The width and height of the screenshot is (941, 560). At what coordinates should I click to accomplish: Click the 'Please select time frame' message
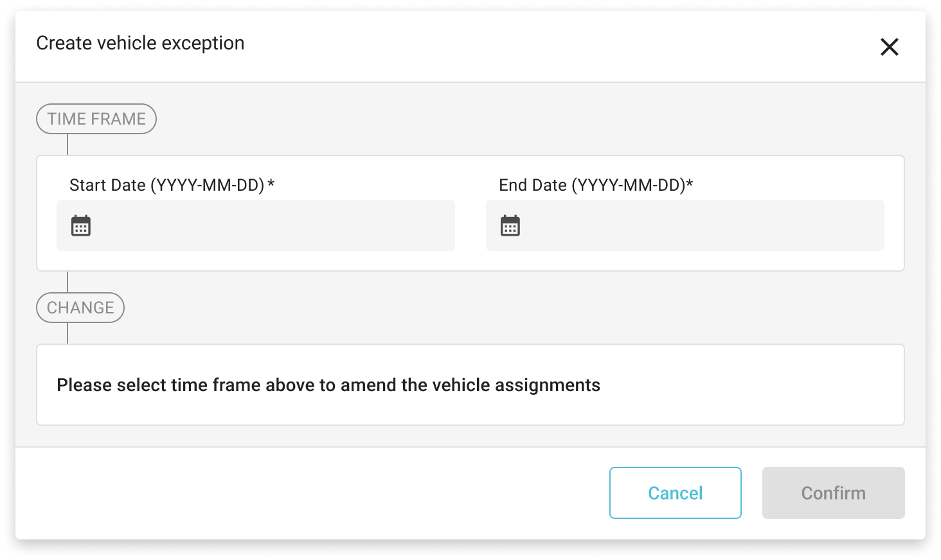[x=328, y=385]
